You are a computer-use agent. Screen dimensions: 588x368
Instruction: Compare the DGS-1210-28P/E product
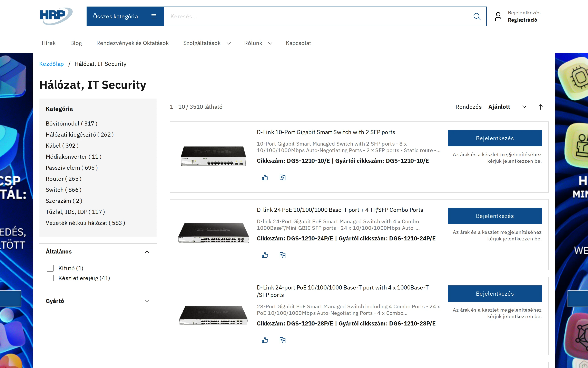pos(282,340)
